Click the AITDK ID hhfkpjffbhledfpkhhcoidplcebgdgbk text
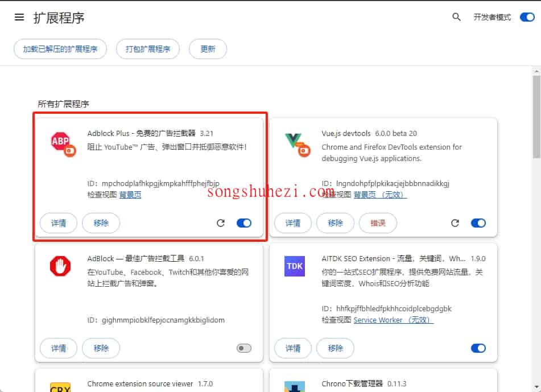This screenshot has height=392, width=541. (x=386, y=308)
